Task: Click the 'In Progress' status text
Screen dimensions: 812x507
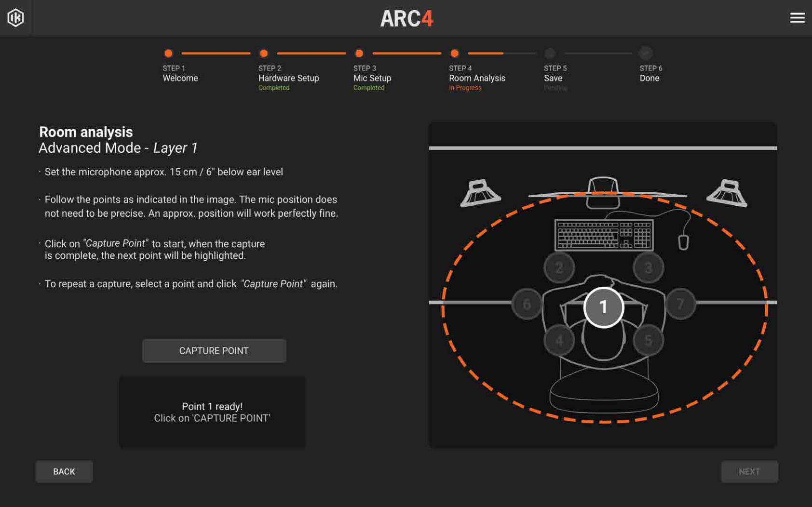Action: [465, 88]
